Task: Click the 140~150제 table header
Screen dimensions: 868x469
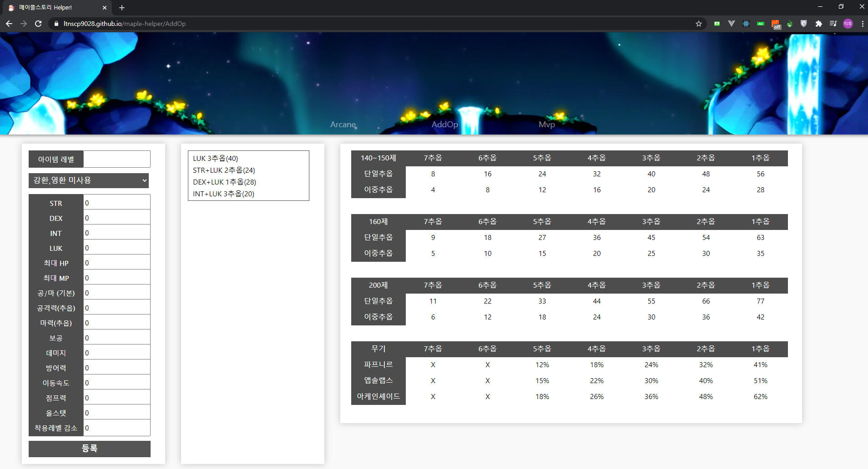Action: pyautogui.click(x=378, y=158)
